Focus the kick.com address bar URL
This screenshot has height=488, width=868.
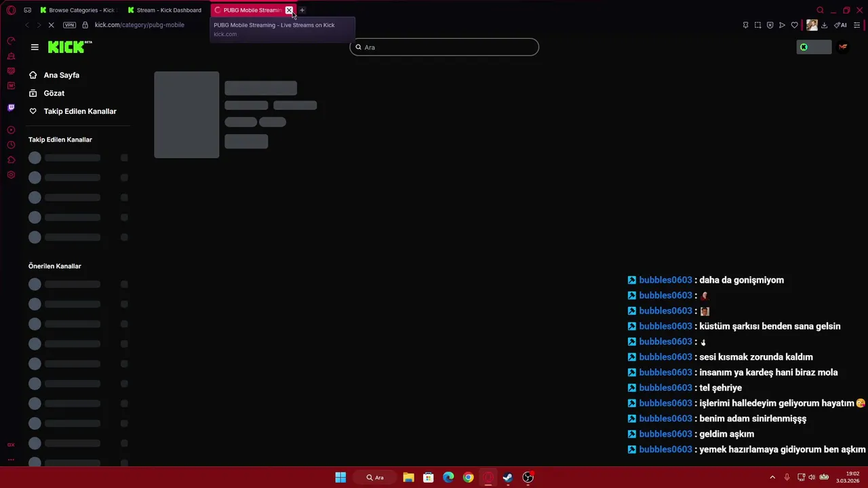click(140, 25)
